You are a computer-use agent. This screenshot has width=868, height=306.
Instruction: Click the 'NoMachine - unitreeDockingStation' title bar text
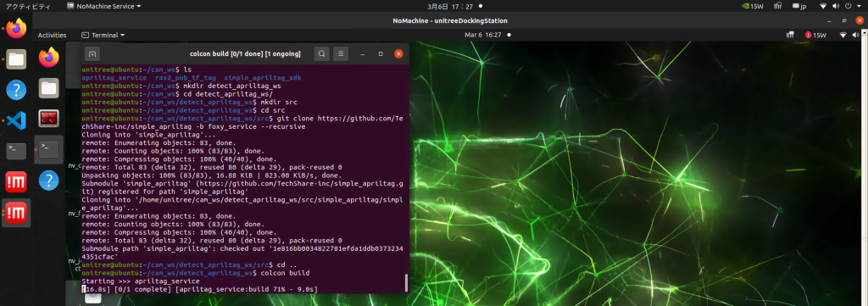tap(450, 20)
